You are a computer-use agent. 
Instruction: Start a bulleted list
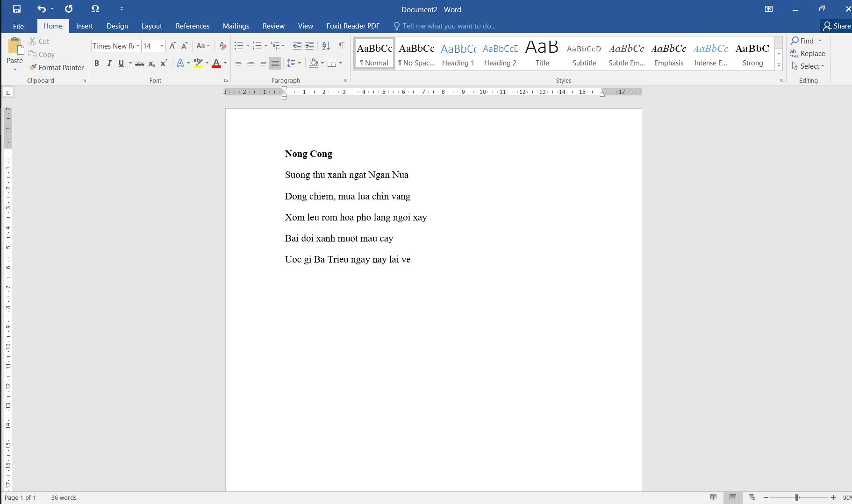click(239, 46)
